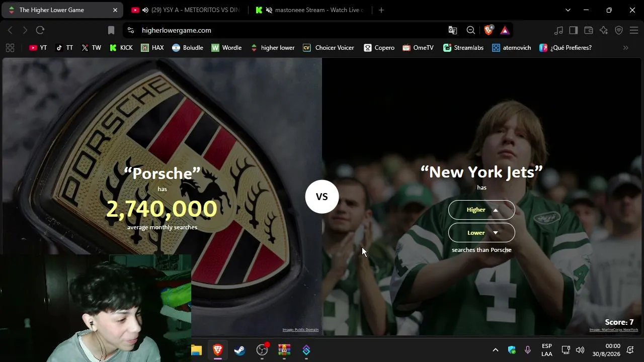Viewport: 644px width, 362px height.
Task: Click the Score: 7 text
Action: point(619,322)
